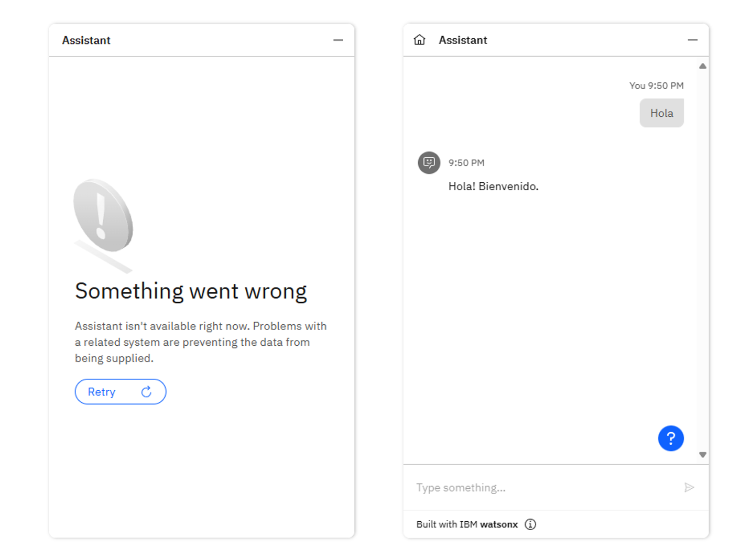The height and width of the screenshot is (560, 752).
Task: Open info icon beside IBM watsonx
Action: click(x=530, y=524)
